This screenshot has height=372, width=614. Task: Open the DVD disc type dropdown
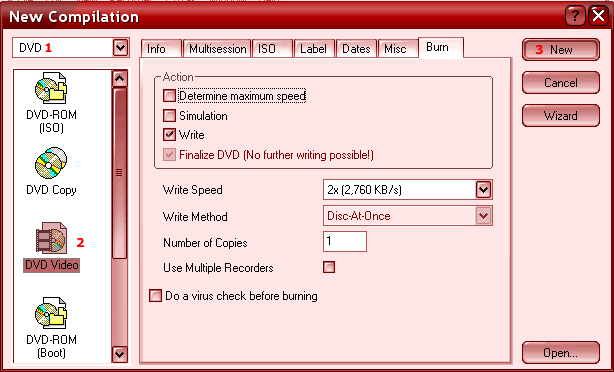(121, 48)
